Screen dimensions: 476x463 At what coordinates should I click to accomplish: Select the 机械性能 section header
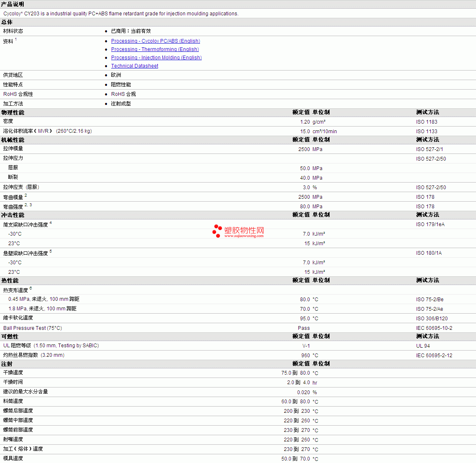[13, 140]
